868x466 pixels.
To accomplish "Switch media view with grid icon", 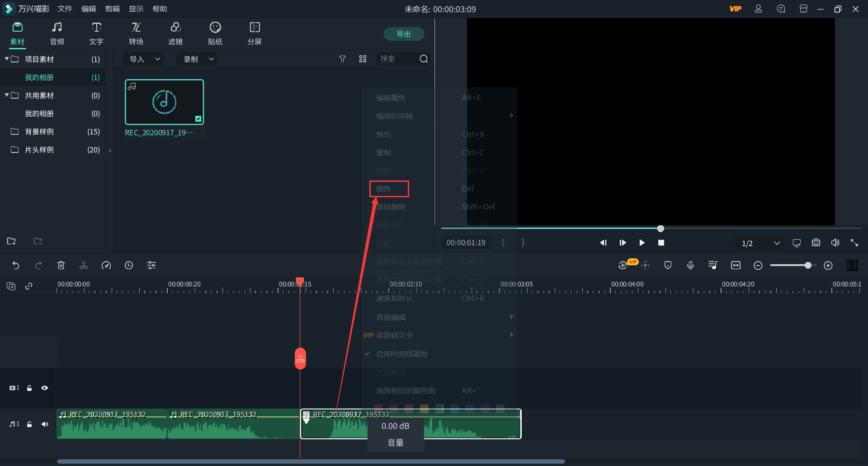I will pyautogui.click(x=363, y=59).
